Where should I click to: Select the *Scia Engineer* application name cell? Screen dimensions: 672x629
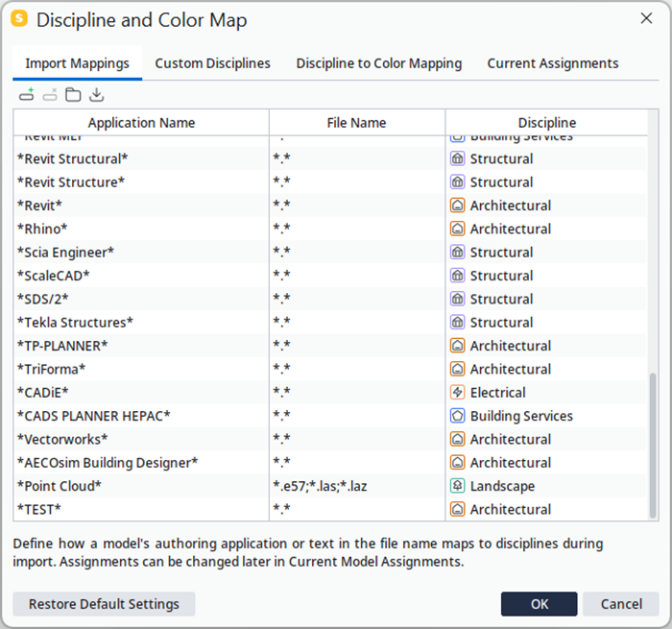pos(141,253)
